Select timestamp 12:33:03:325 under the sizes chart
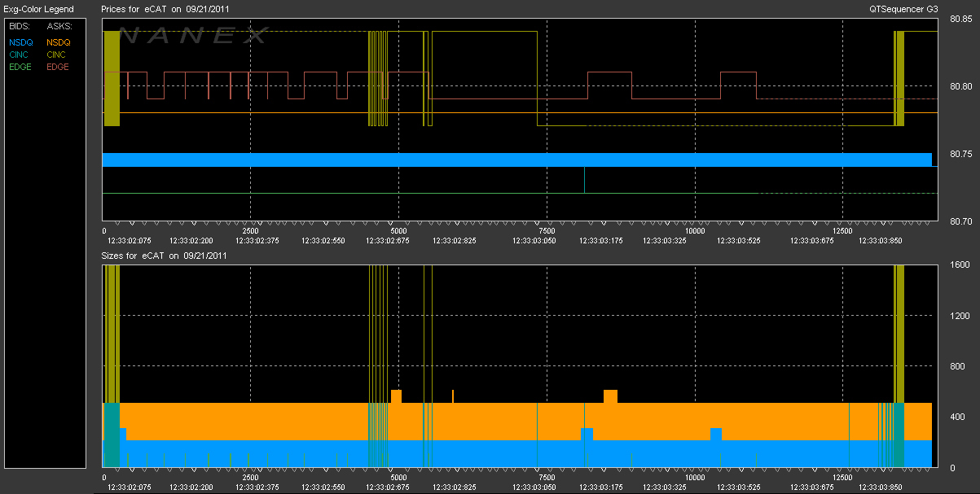The height and width of the screenshot is (494, 980). coord(665,487)
